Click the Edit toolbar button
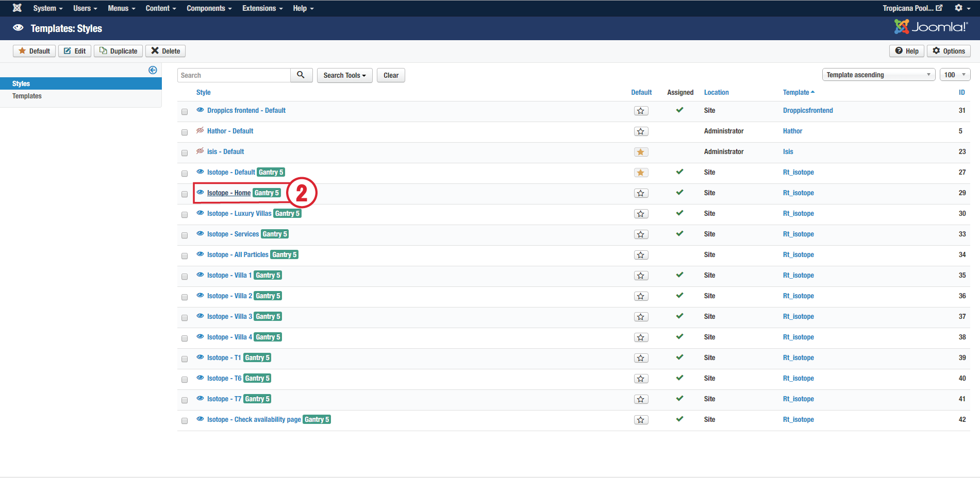This screenshot has width=980, height=478. pos(75,51)
